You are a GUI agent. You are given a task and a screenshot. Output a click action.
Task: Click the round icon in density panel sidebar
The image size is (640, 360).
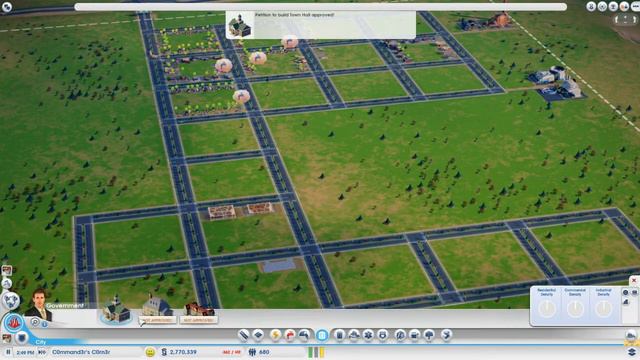coord(626,292)
